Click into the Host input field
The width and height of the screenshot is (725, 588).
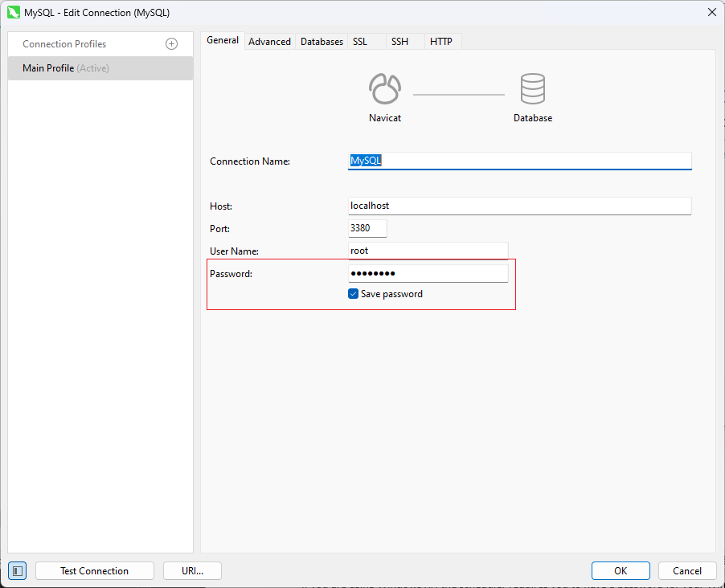click(x=519, y=206)
